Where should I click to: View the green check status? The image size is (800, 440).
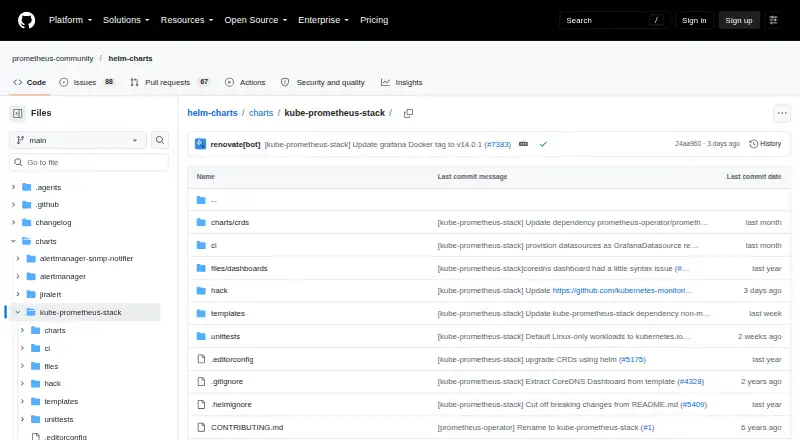click(x=543, y=144)
